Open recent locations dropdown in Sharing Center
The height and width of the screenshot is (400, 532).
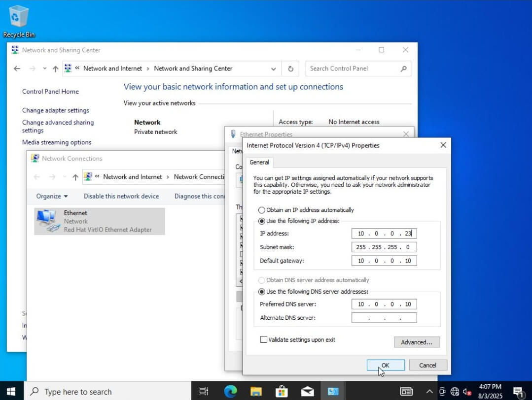click(x=45, y=69)
